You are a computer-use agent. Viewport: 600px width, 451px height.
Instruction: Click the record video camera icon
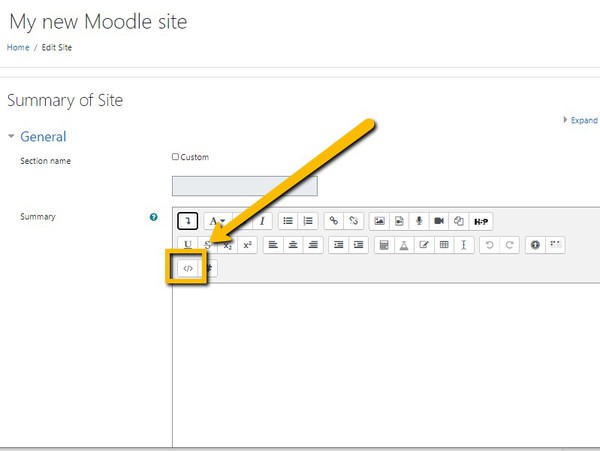click(x=438, y=221)
